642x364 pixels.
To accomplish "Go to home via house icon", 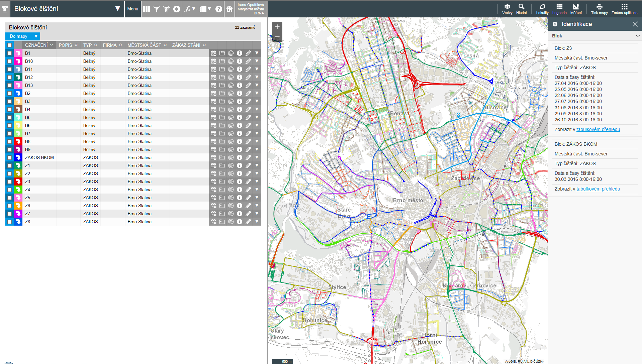I will click(x=230, y=9).
